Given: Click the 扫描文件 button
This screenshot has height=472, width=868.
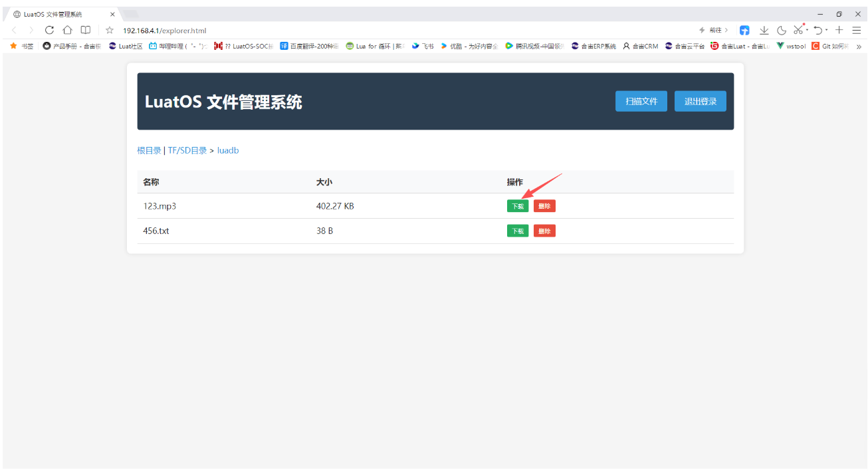Looking at the screenshot, I should coord(641,101).
